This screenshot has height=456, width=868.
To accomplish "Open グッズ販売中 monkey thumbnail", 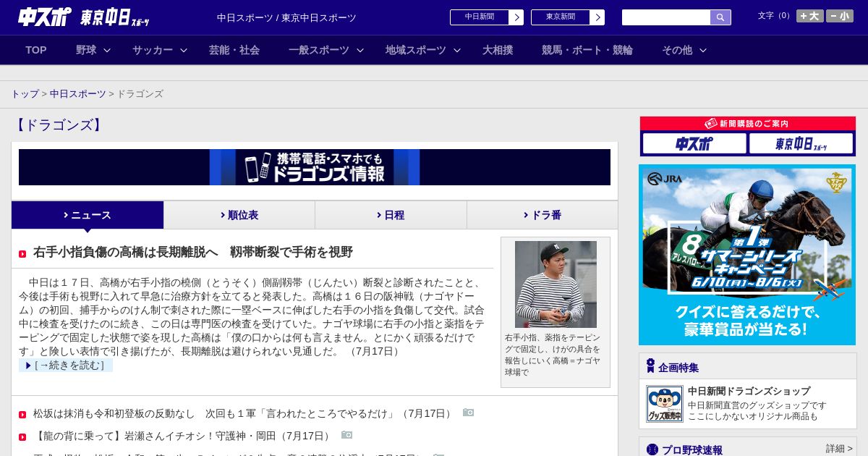I will coord(664,404).
